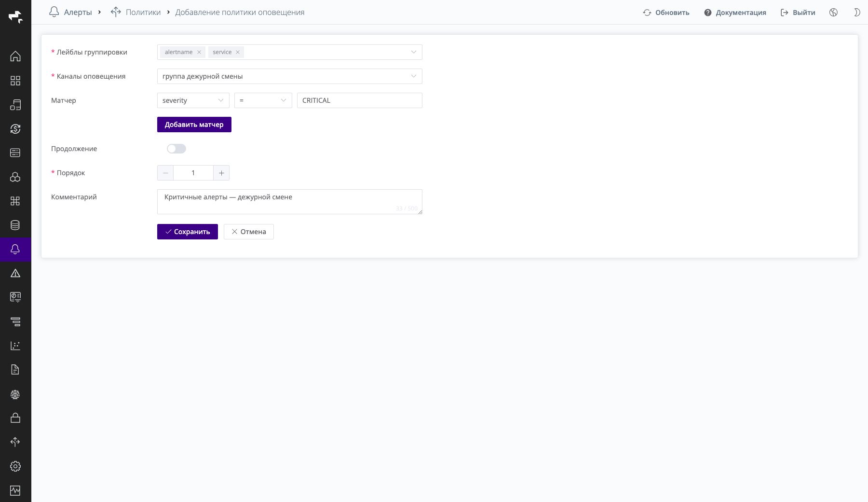
Task: Click the routing icon beside Политики breadcrumb
Action: (x=116, y=12)
